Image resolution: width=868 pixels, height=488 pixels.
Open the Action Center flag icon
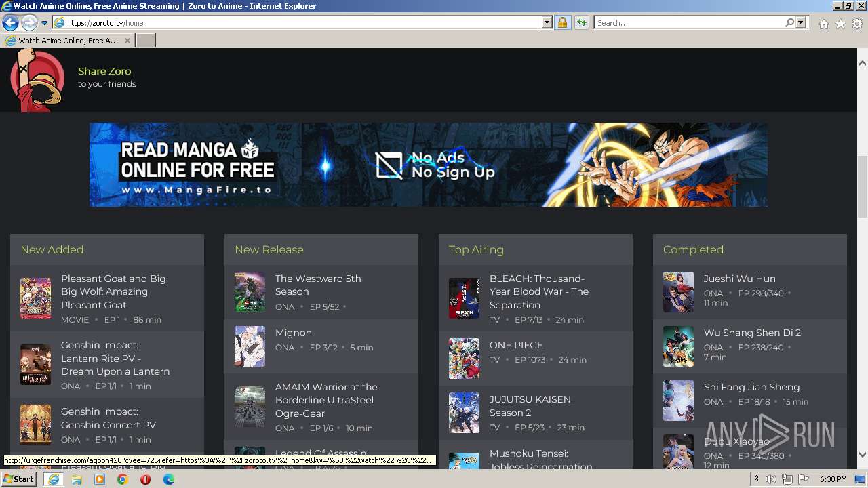click(x=803, y=479)
